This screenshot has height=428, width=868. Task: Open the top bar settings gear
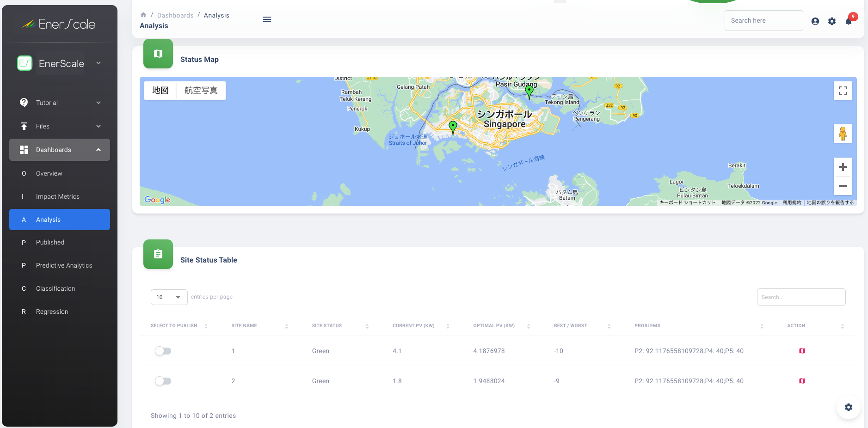tap(832, 21)
